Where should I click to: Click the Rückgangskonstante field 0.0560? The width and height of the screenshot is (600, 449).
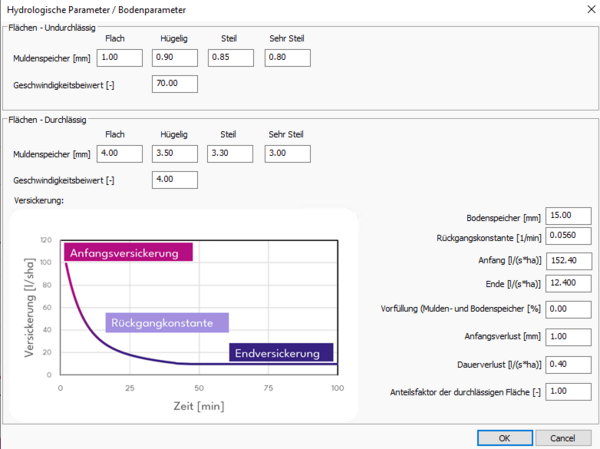click(x=568, y=236)
